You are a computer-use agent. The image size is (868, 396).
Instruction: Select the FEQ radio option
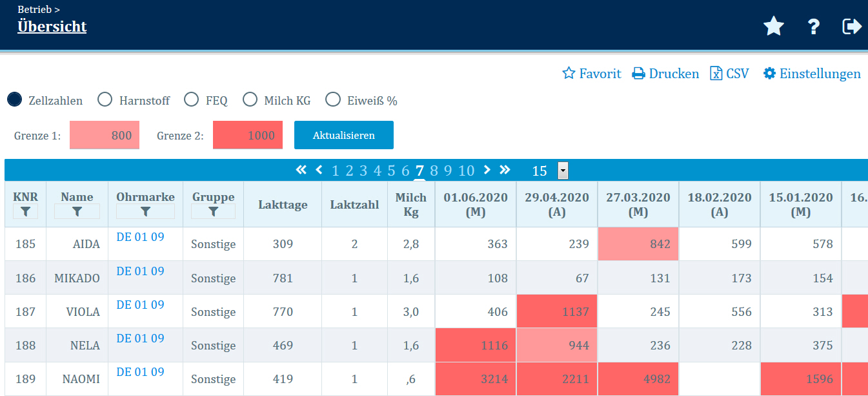191,100
